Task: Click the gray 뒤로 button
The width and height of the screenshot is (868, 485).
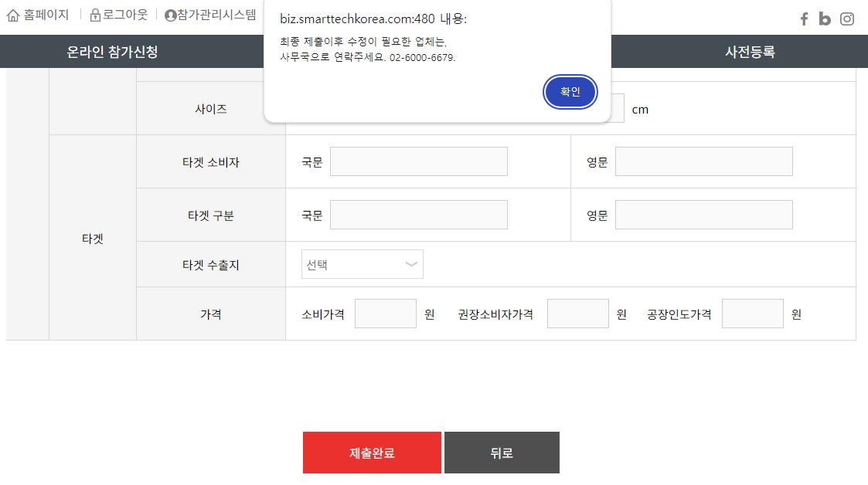Action: point(502,453)
